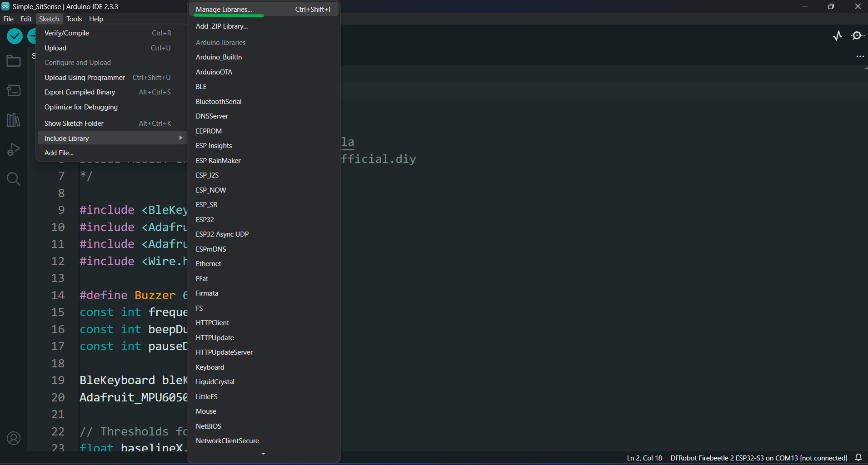Select Export Compiled Binary
Image resolution: width=868 pixels, height=465 pixels.
tap(111, 92)
